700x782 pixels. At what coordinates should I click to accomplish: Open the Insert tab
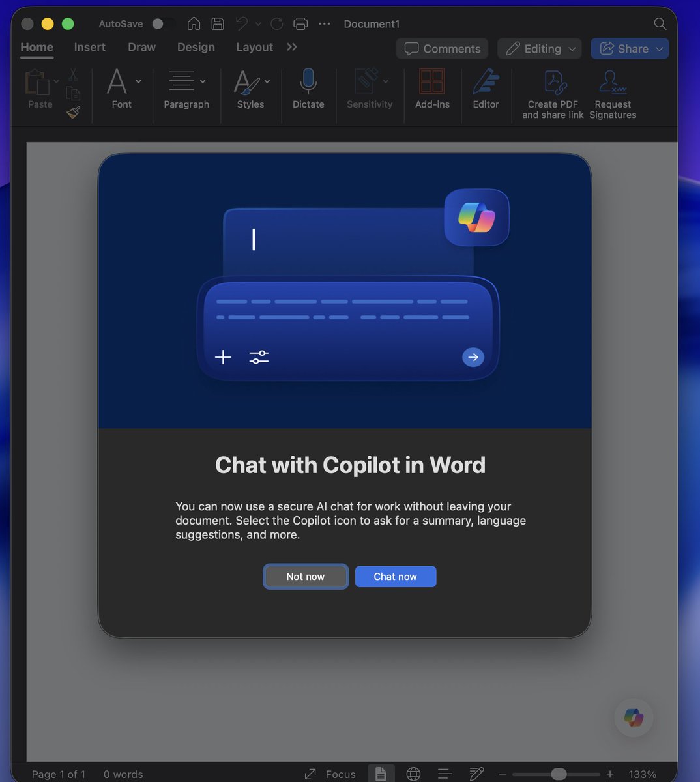90,48
